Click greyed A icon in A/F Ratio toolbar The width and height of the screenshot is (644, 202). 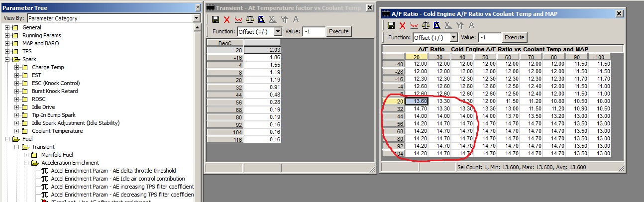tap(471, 25)
